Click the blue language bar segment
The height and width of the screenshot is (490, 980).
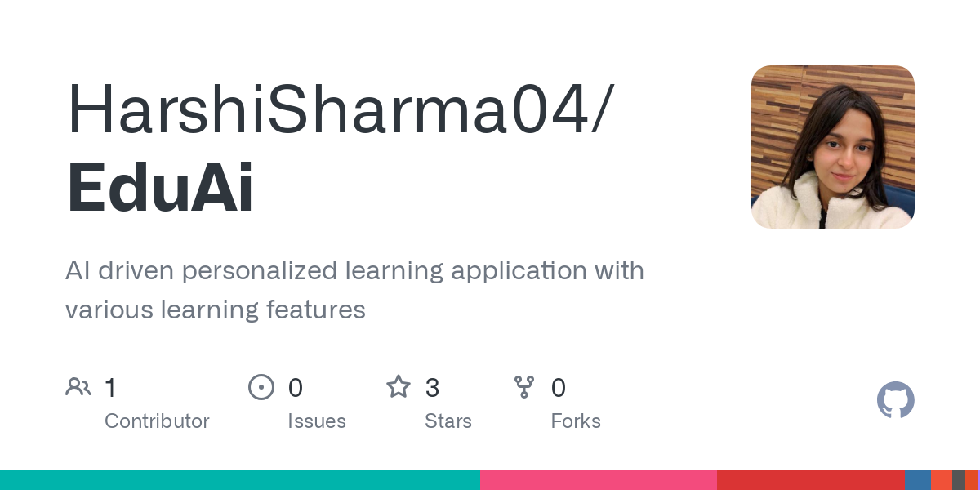tap(918, 480)
